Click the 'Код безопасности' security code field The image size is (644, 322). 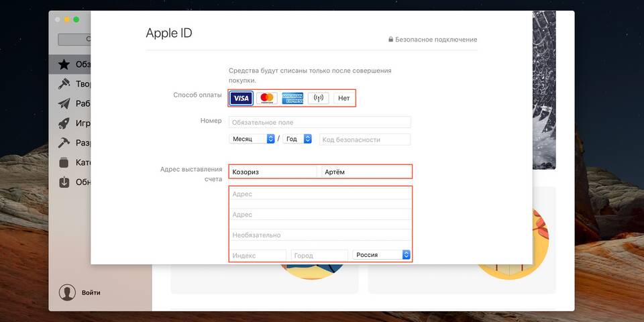(x=365, y=140)
